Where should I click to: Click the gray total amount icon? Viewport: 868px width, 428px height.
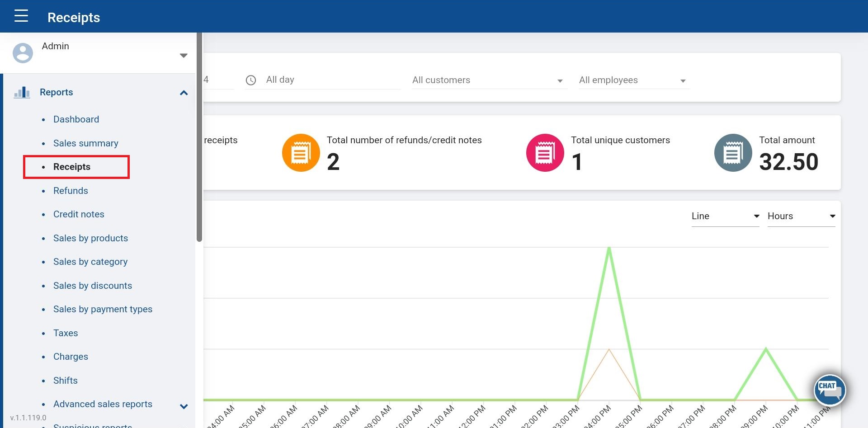(x=732, y=153)
